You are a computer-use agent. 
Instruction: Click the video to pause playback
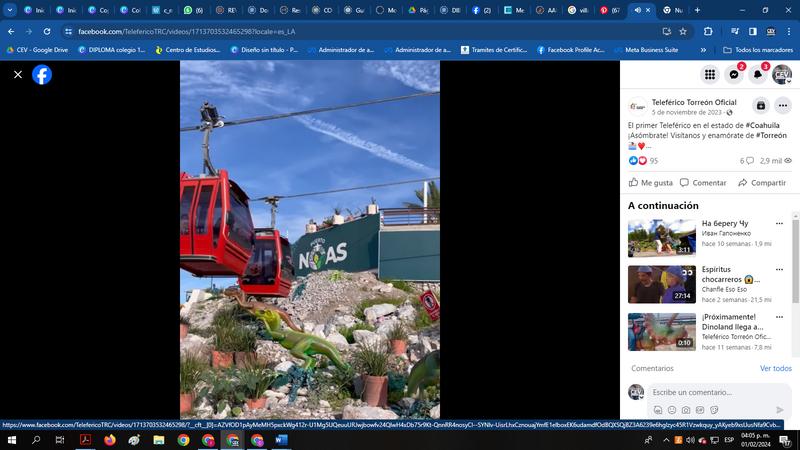point(310,240)
